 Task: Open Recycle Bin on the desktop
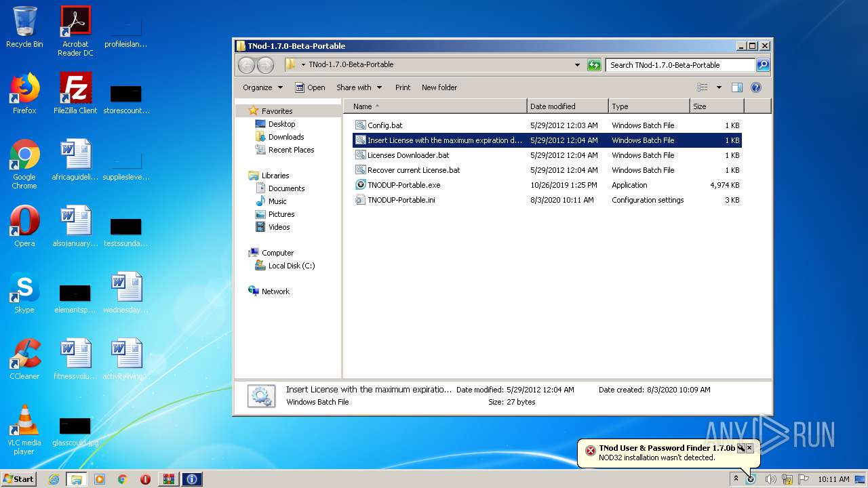24,27
